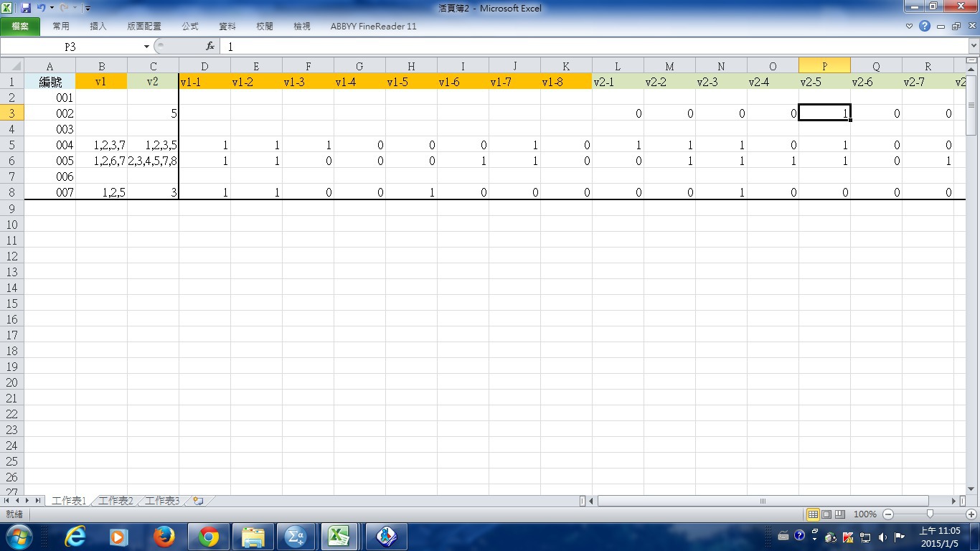This screenshot has width=980, height=551.
Task: Click the 100% zoom level button
Action: [865, 514]
